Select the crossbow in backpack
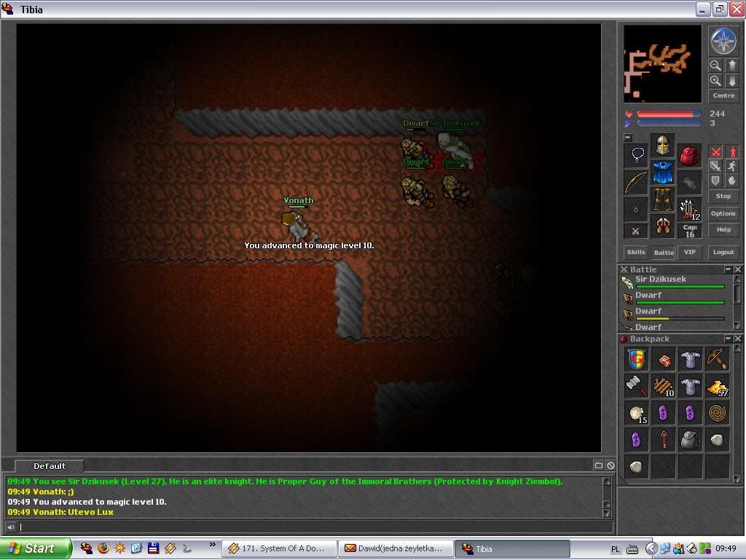This screenshot has height=560, width=746. (x=717, y=360)
